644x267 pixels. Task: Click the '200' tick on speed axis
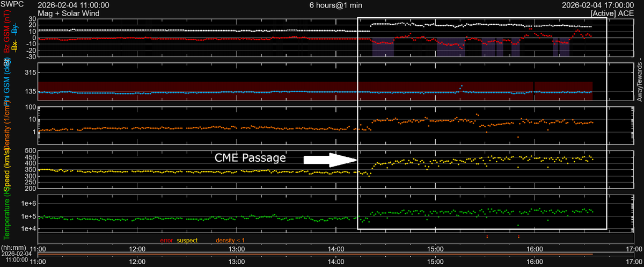[30, 189]
